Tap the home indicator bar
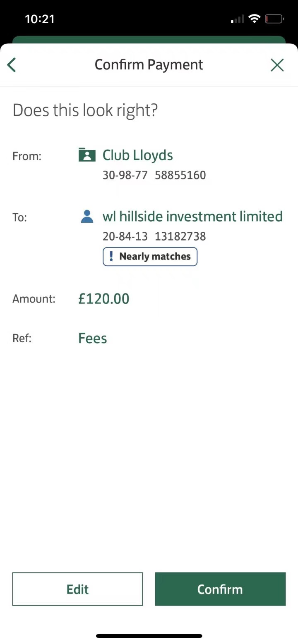 tap(149, 636)
